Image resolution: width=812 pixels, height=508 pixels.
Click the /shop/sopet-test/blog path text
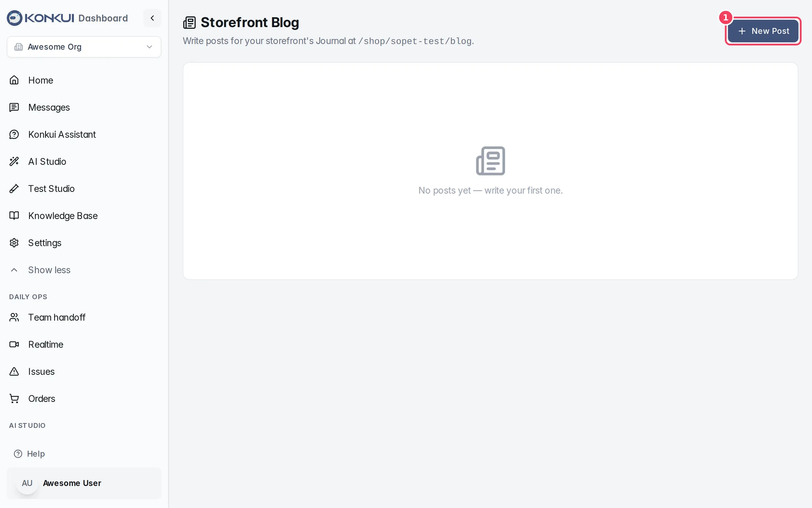415,41
